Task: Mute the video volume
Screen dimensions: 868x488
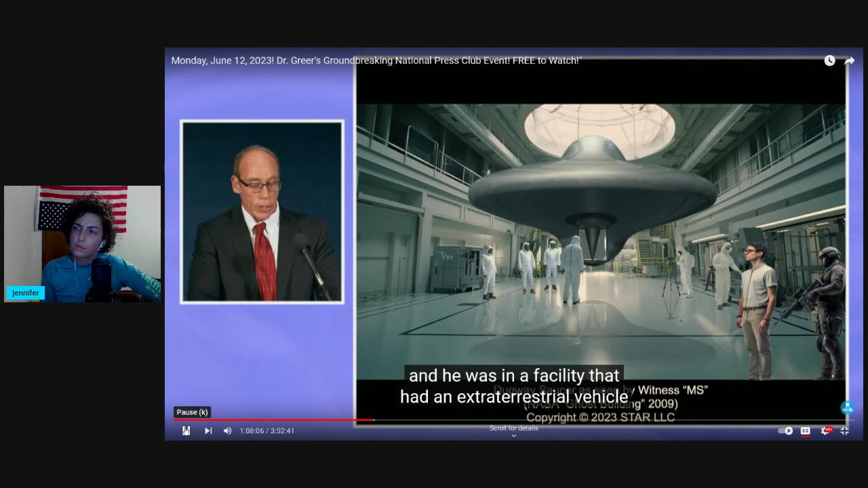Action: pos(227,430)
